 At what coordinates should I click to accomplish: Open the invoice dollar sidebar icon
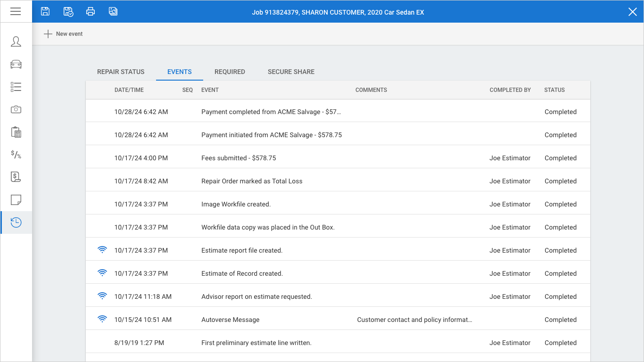(16, 177)
